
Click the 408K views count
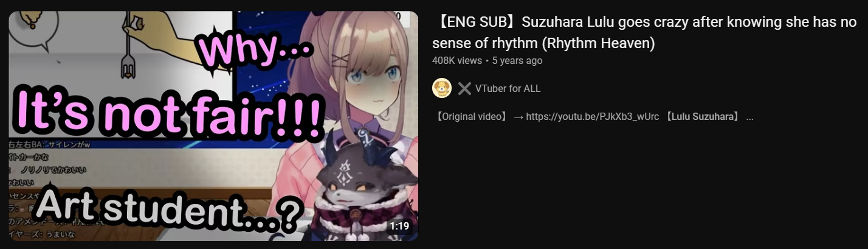pos(456,61)
